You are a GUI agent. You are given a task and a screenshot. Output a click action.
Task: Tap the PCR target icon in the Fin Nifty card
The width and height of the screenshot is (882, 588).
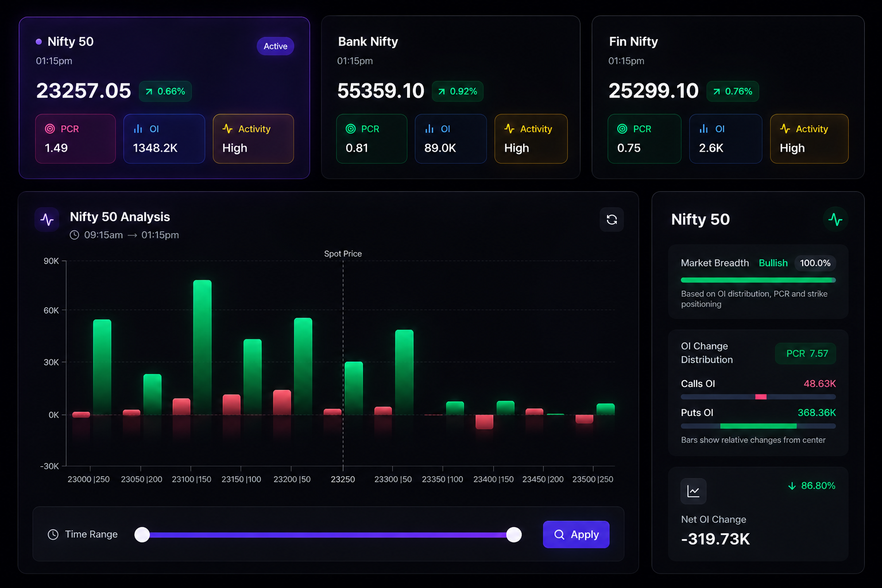tap(622, 129)
